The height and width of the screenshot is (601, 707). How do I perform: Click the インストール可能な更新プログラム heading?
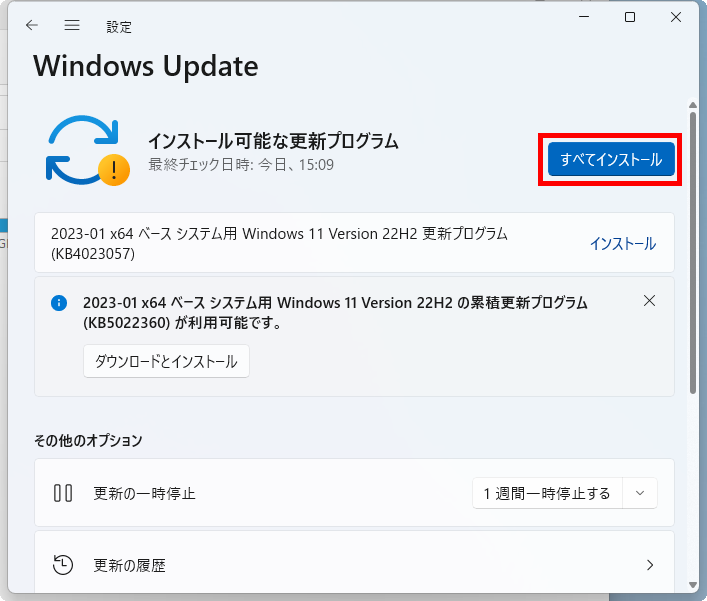click(273, 141)
